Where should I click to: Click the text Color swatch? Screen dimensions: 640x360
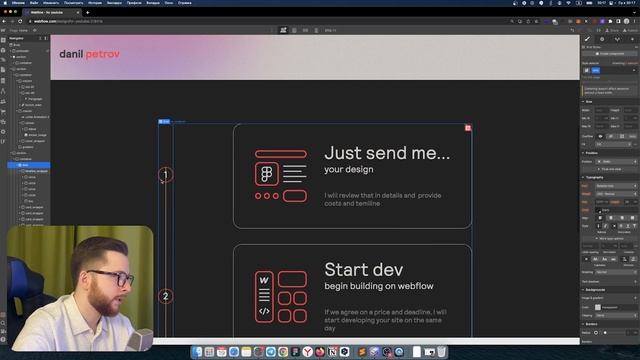(x=599, y=210)
